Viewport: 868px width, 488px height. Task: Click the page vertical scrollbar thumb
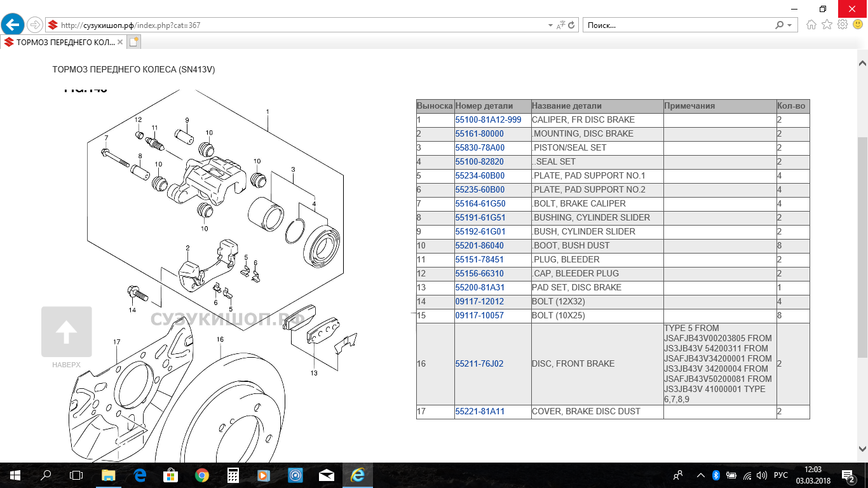pos(862,248)
